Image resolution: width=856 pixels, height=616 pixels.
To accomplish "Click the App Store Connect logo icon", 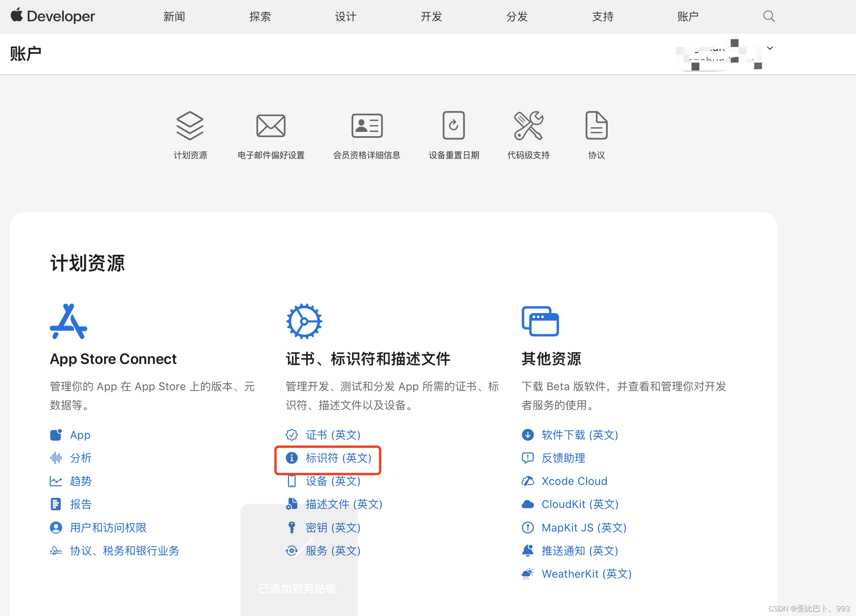I will click(x=69, y=321).
